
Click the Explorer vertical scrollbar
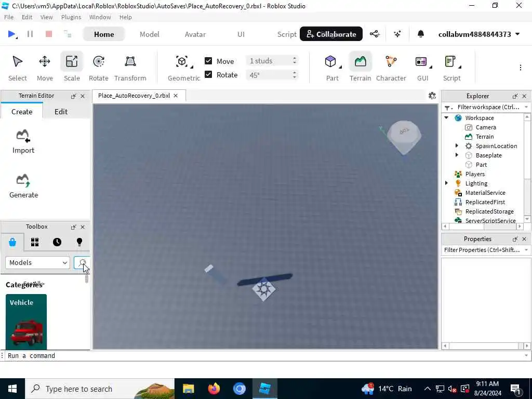coord(527,168)
